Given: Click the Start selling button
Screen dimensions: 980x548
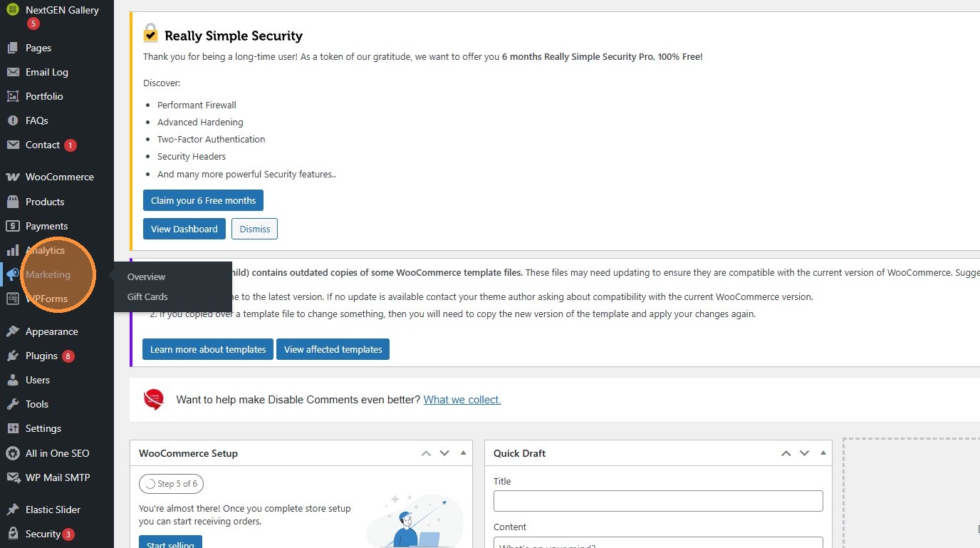Looking at the screenshot, I should 170,542.
